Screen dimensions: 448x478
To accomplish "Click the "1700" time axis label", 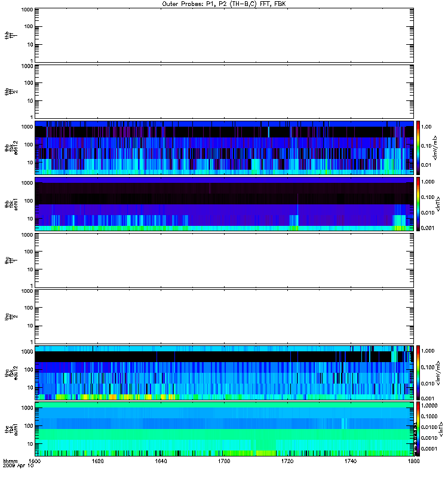I will point(224,461).
